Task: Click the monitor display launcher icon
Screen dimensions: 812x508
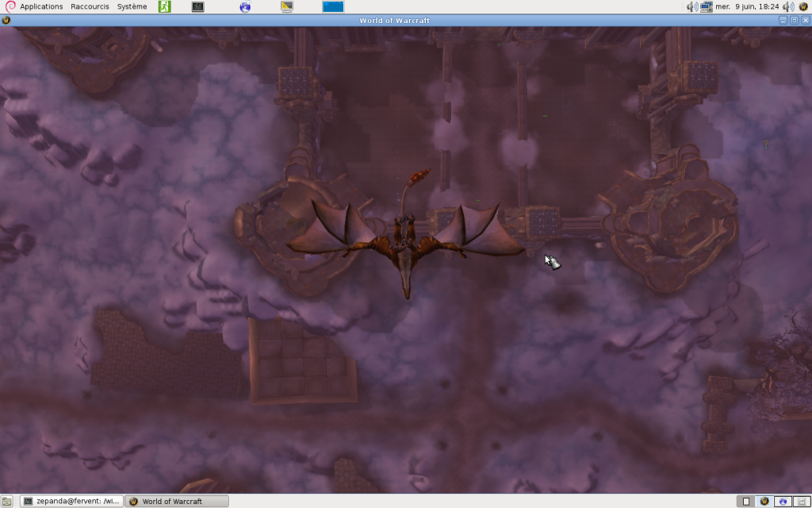Action: [x=287, y=6]
